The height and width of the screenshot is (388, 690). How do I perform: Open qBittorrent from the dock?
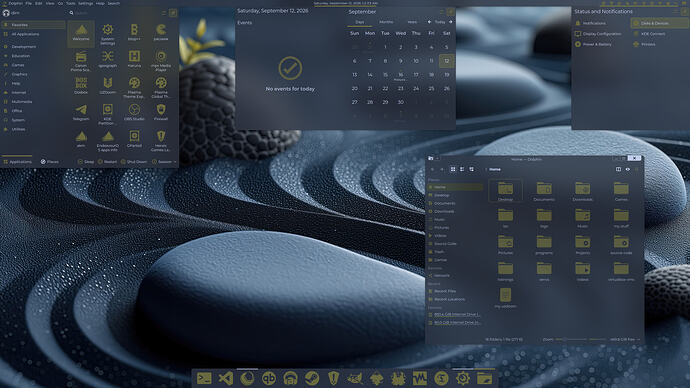click(x=269, y=378)
